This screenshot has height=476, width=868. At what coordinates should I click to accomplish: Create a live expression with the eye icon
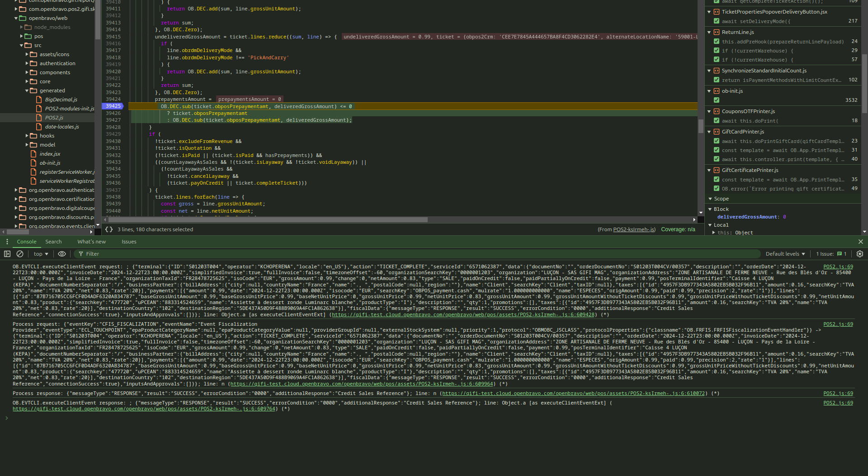pyautogui.click(x=62, y=254)
